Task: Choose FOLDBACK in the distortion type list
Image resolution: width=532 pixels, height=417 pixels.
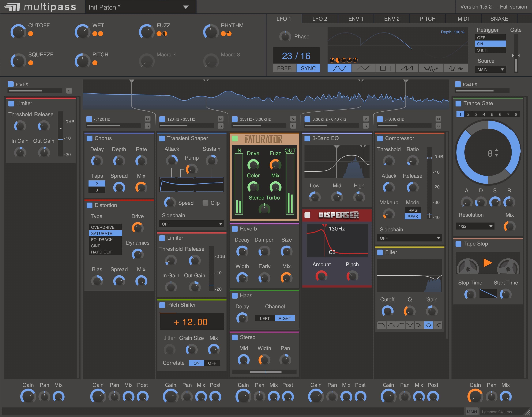Action: click(x=105, y=240)
